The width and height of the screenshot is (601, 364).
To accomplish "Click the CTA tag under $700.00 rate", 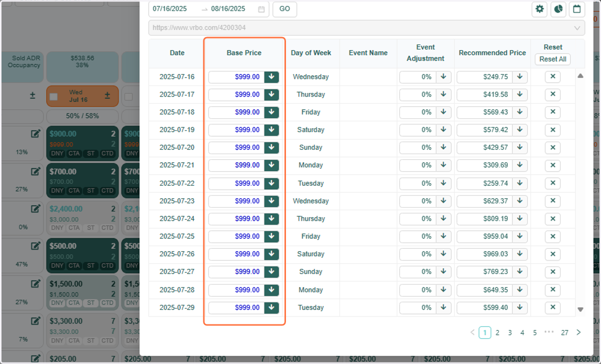I will tap(74, 191).
